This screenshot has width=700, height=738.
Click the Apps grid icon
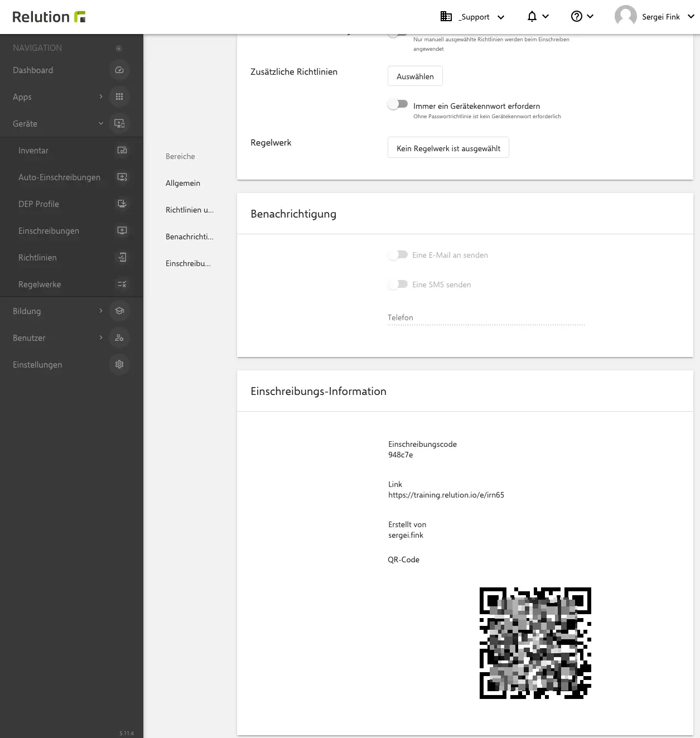coord(119,97)
